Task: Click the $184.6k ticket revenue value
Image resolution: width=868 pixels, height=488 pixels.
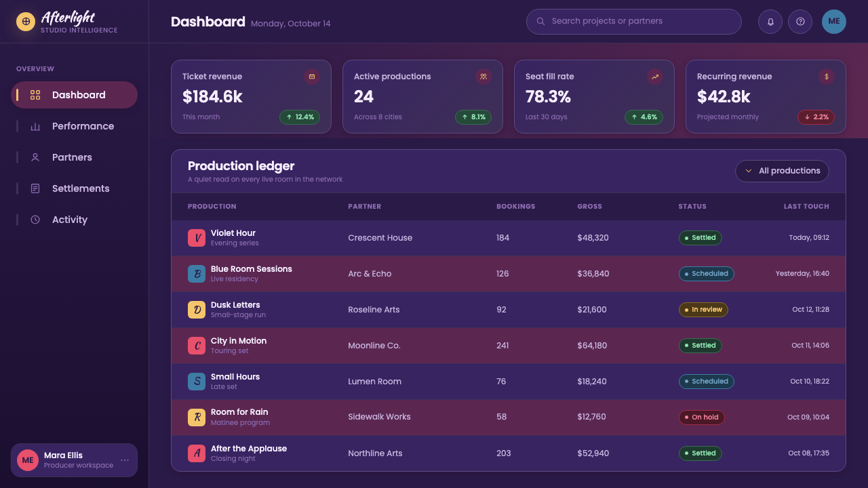Action: point(212,97)
